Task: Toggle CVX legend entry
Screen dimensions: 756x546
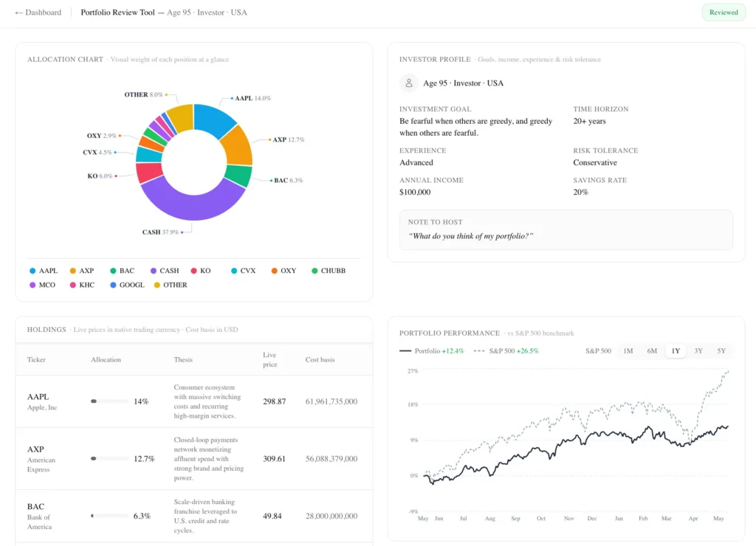Action: (243, 271)
